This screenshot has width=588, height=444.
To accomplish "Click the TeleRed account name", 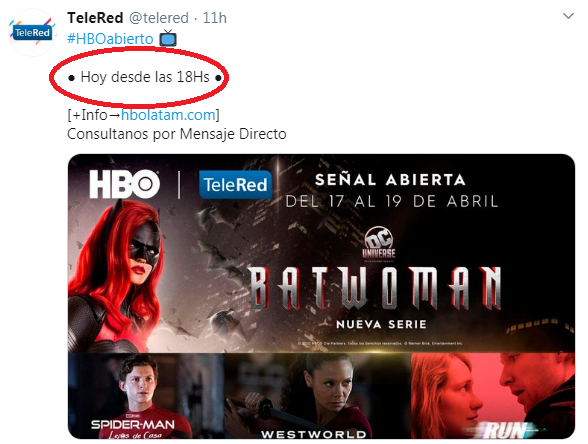I will tap(95, 18).
